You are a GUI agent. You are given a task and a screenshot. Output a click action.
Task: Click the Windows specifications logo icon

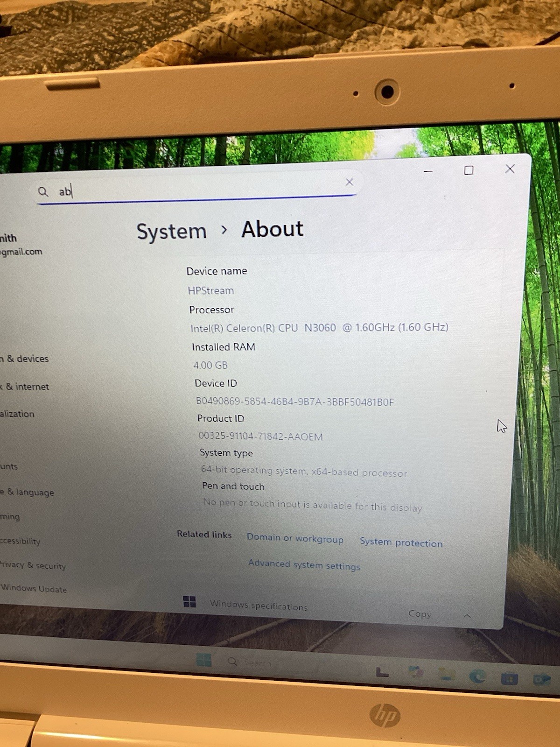189,601
